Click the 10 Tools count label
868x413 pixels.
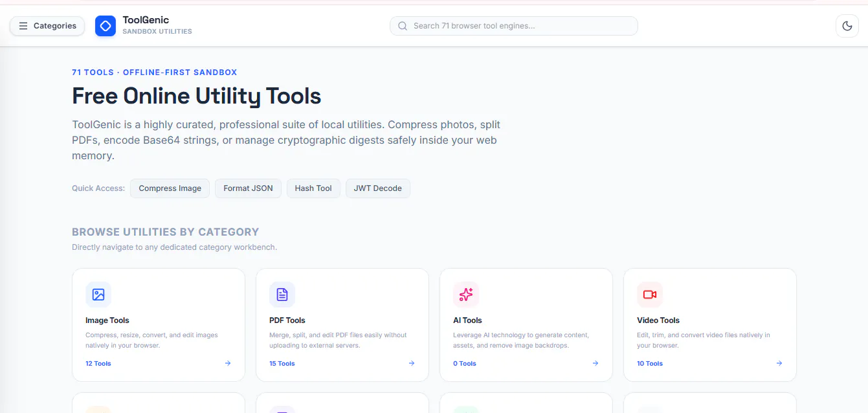point(650,364)
